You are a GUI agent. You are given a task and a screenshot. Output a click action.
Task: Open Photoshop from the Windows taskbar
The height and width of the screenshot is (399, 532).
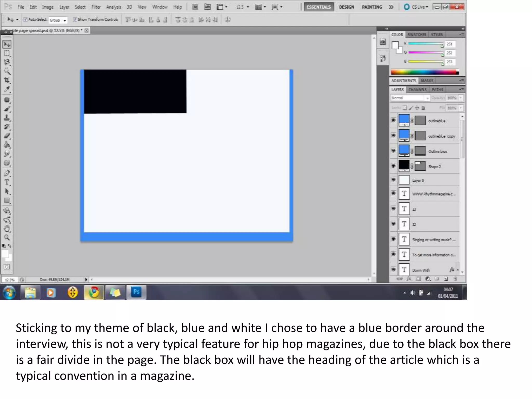(136, 292)
